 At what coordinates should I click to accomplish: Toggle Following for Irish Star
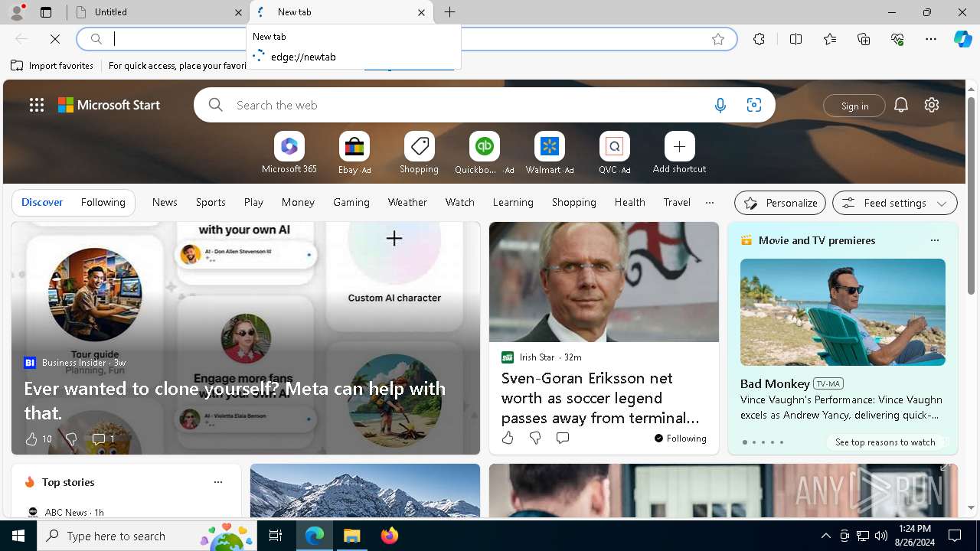click(x=681, y=438)
